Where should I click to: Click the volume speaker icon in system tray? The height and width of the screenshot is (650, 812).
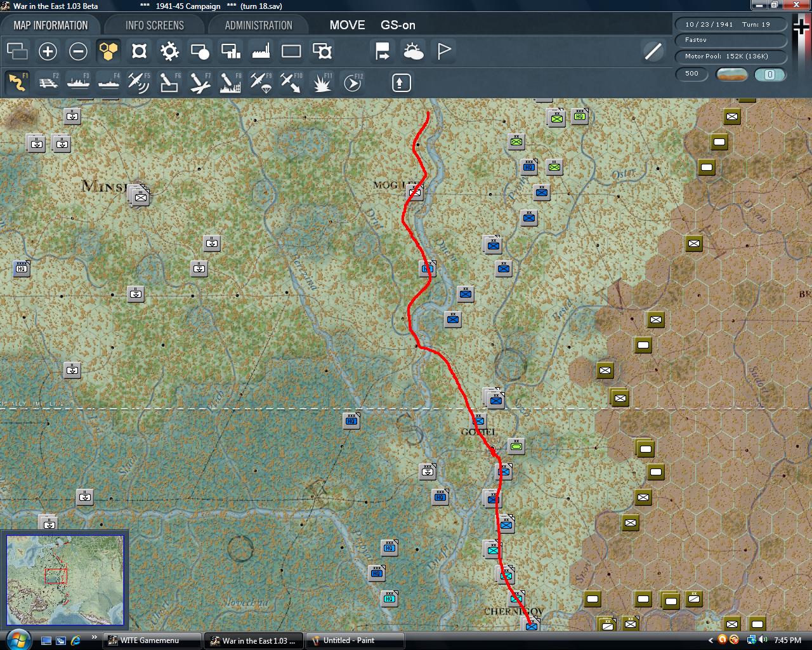(762, 640)
